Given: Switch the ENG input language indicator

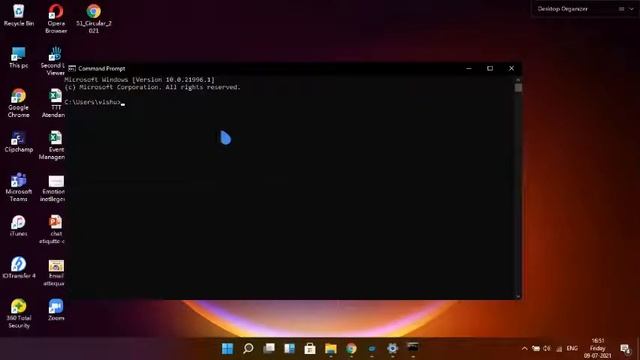Looking at the screenshot, I should pos(572,349).
